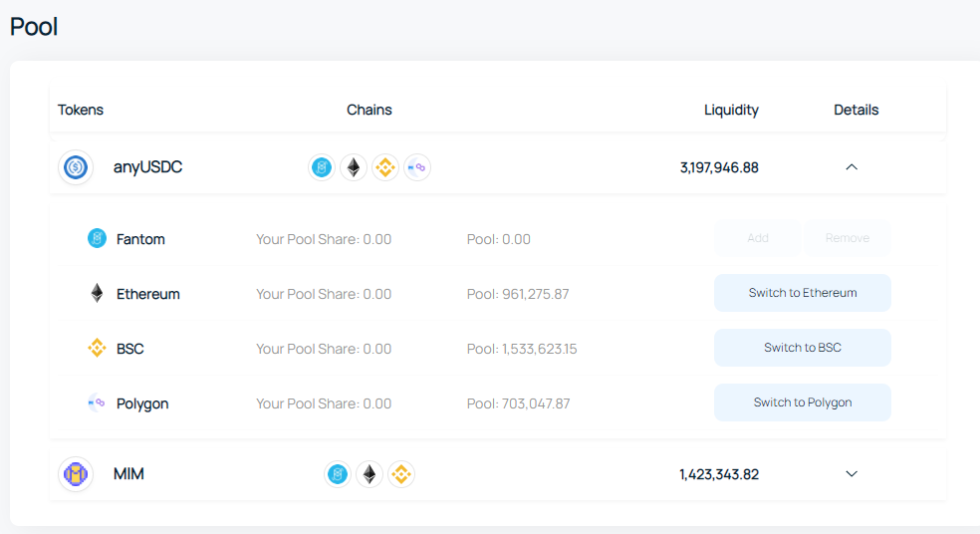Click the Details column header
980x534 pixels.
[857, 110]
